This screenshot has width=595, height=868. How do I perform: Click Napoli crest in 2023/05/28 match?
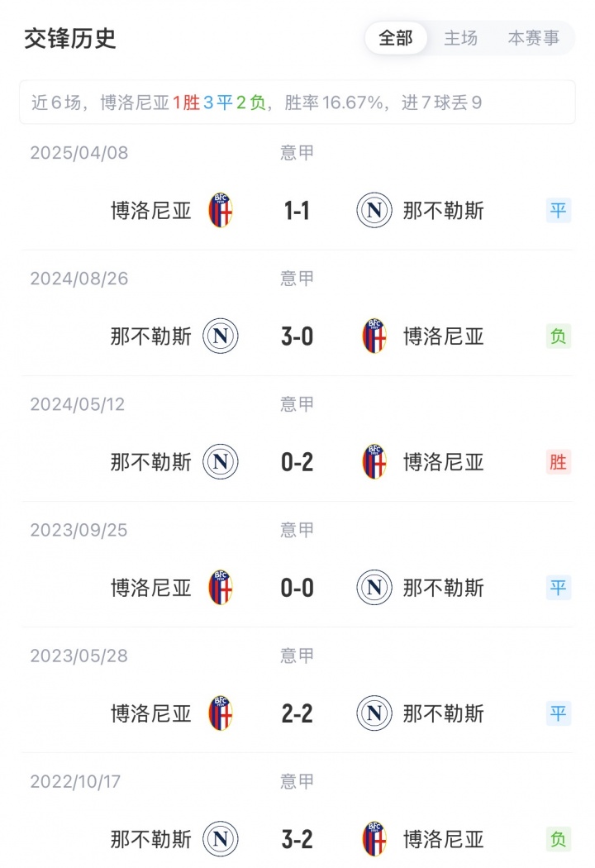[x=374, y=713]
